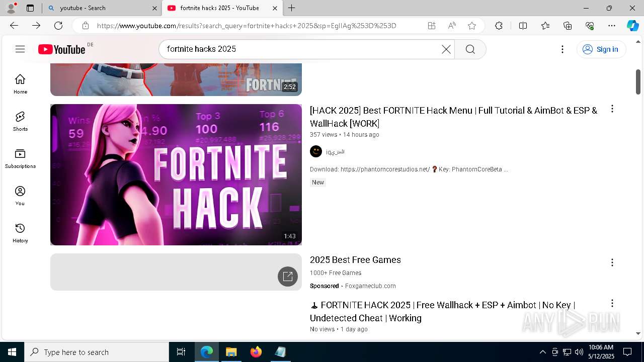Close the 'youtube - Search' tab

pyautogui.click(x=154, y=8)
